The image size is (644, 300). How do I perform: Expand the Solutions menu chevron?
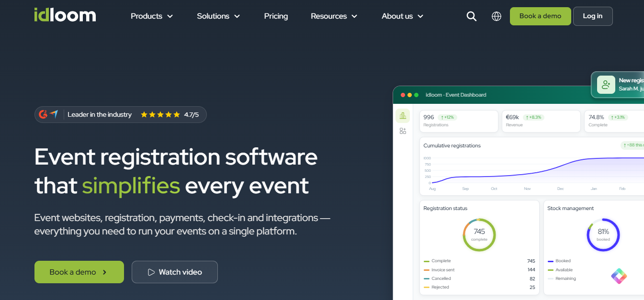coord(237,16)
